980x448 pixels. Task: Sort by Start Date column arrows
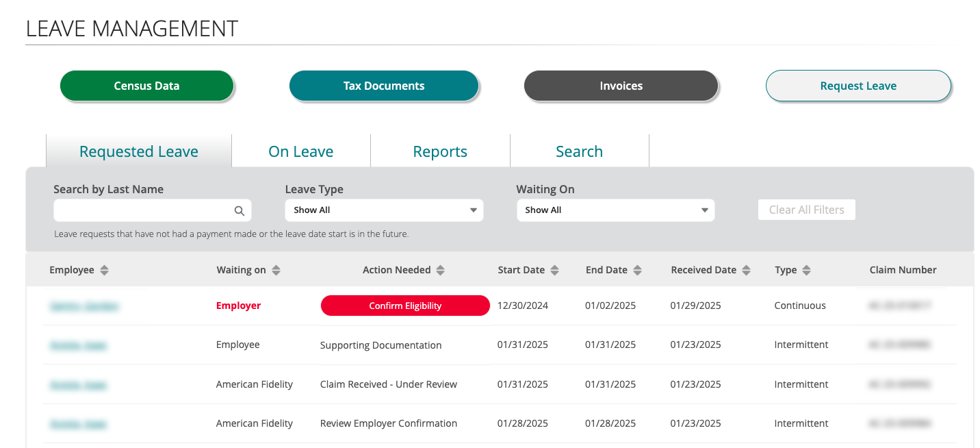pyautogui.click(x=554, y=271)
